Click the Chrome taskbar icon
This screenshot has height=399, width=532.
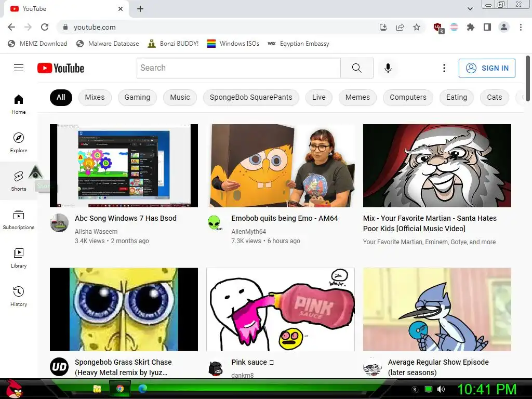coord(120,389)
